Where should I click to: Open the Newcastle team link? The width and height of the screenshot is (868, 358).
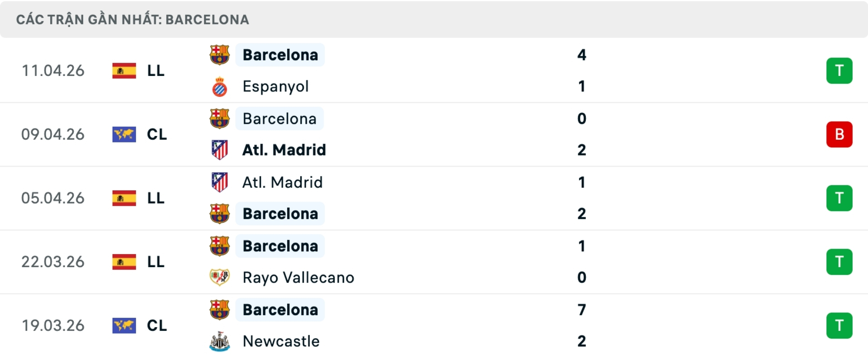click(x=281, y=341)
